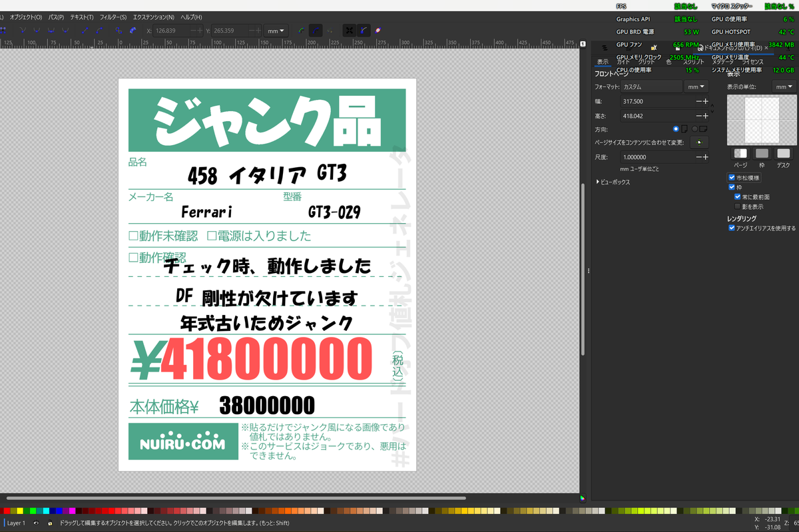The image size is (799, 532).
Task: Open the エクステンション(N) menu
Action: (x=154, y=17)
